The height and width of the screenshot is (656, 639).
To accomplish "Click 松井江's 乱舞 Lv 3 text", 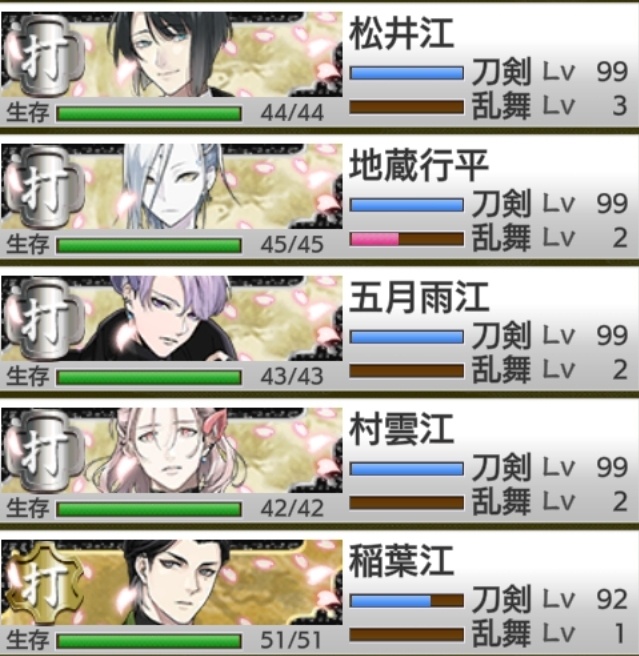I will (x=550, y=106).
